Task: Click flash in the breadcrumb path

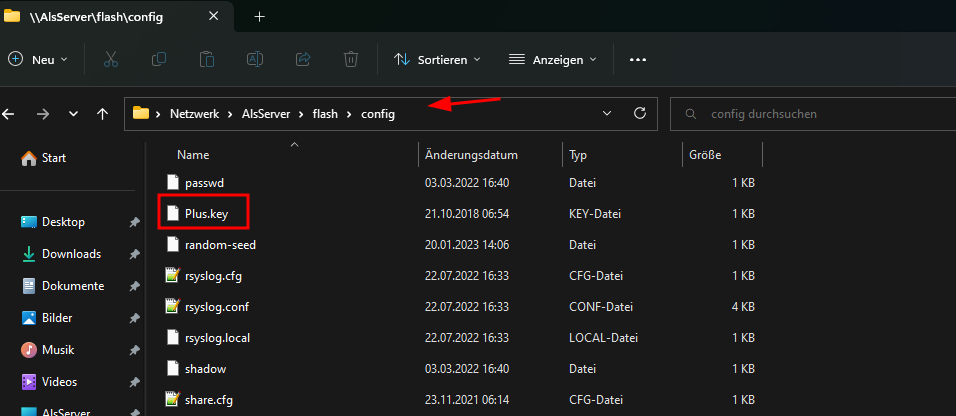Action: (x=325, y=113)
